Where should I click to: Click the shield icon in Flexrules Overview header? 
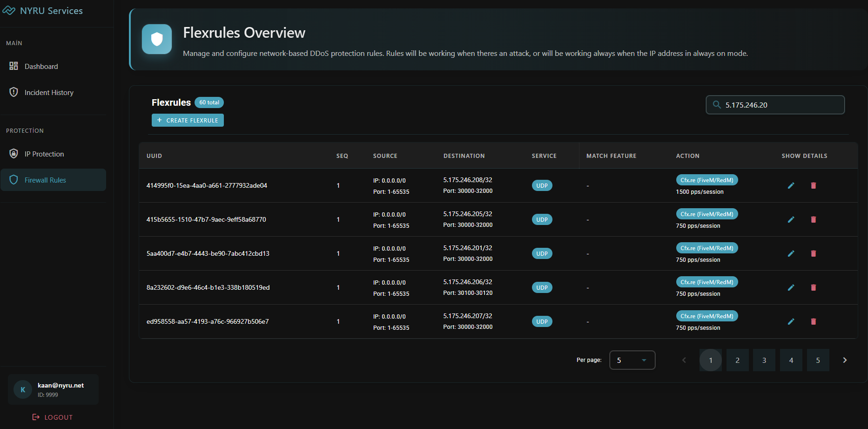[x=157, y=39]
